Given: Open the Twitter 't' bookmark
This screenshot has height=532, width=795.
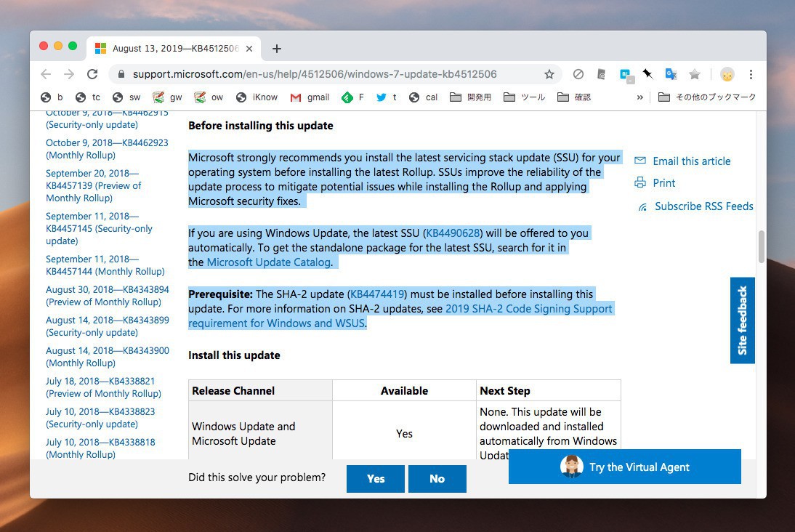Looking at the screenshot, I should point(387,97).
